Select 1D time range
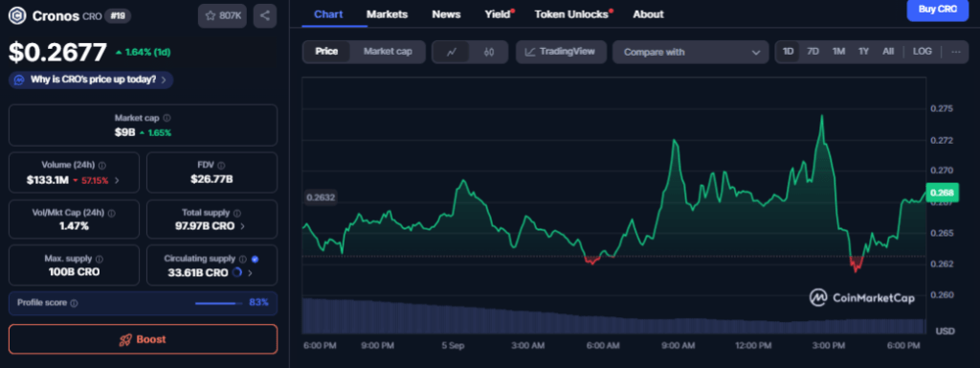The width and height of the screenshot is (980, 368). (789, 52)
